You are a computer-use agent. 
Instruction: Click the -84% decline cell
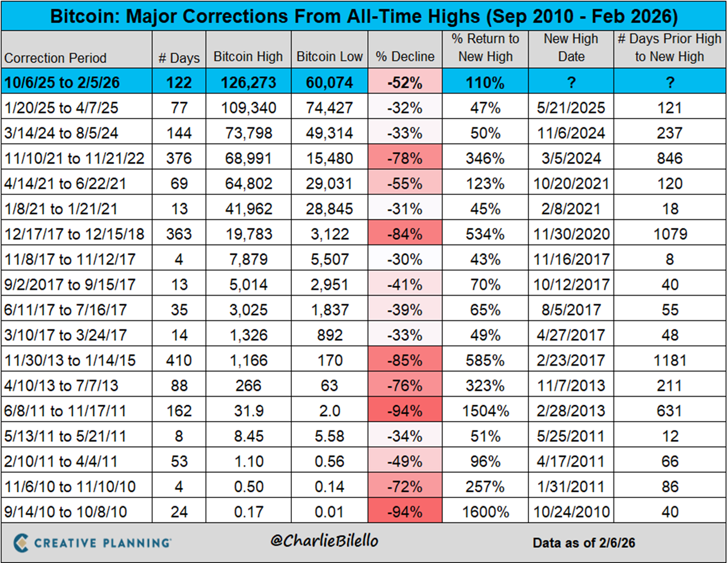405,234
